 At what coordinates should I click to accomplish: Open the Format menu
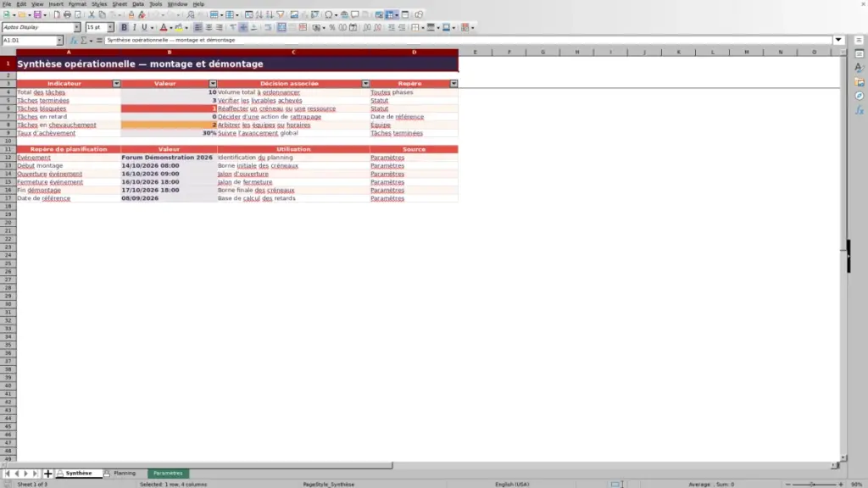click(77, 4)
